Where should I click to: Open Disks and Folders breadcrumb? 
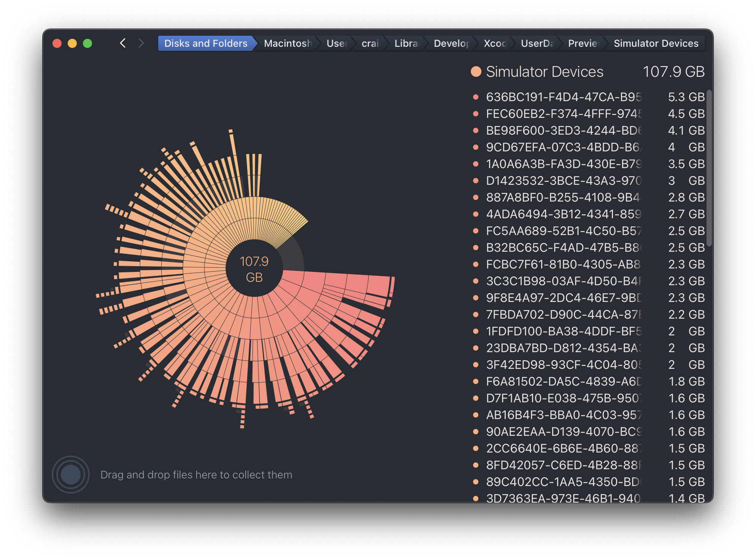pyautogui.click(x=205, y=43)
